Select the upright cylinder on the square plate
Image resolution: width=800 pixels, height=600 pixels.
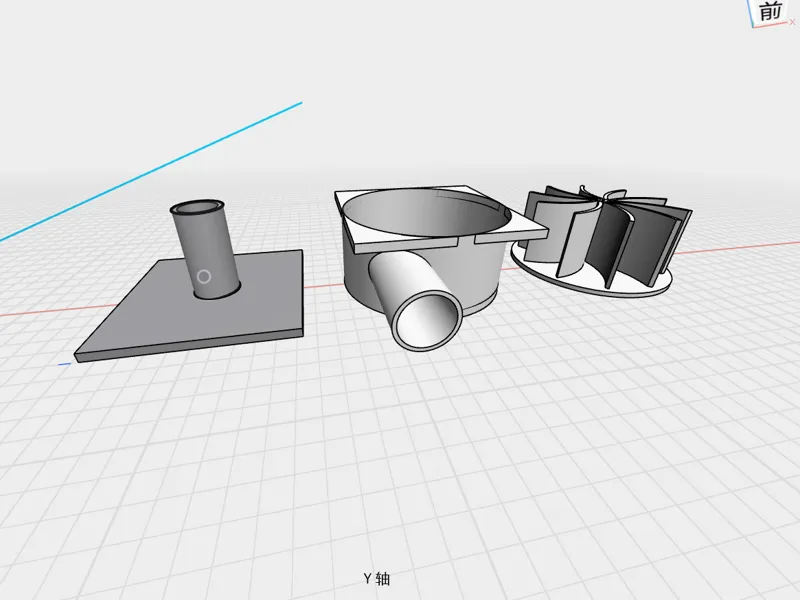coord(206,249)
